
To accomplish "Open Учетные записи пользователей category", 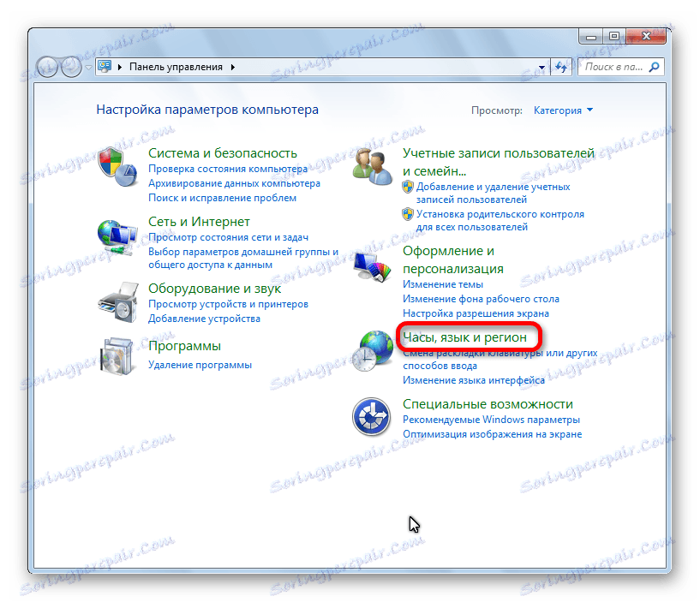I will pos(498,162).
